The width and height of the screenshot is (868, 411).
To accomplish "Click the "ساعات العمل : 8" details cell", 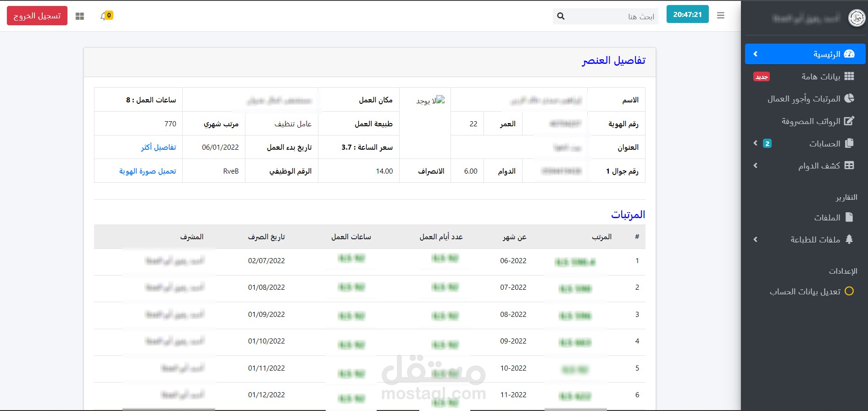I will click(139, 100).
